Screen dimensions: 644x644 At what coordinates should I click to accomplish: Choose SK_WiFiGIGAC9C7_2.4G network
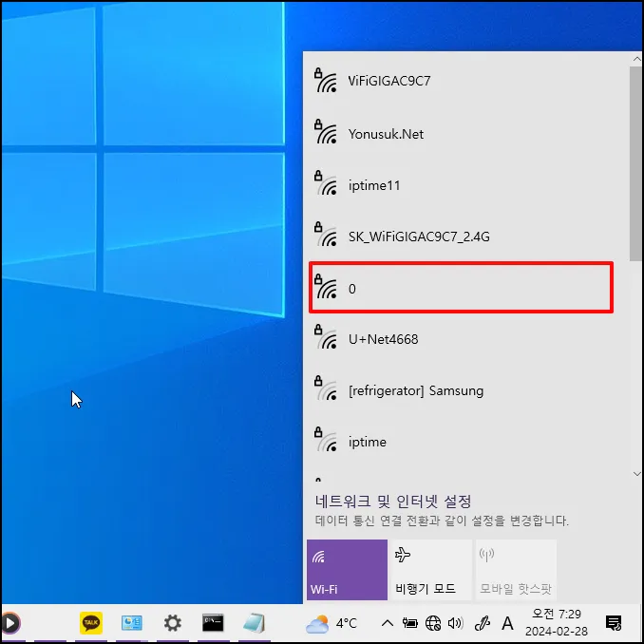point(466,237)
